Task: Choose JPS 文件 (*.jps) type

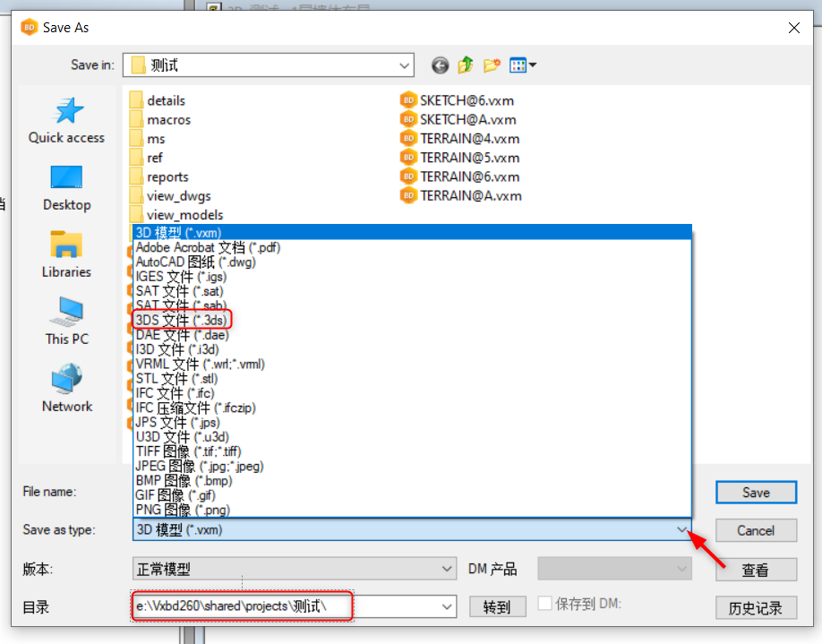Action: coord(412,422)
